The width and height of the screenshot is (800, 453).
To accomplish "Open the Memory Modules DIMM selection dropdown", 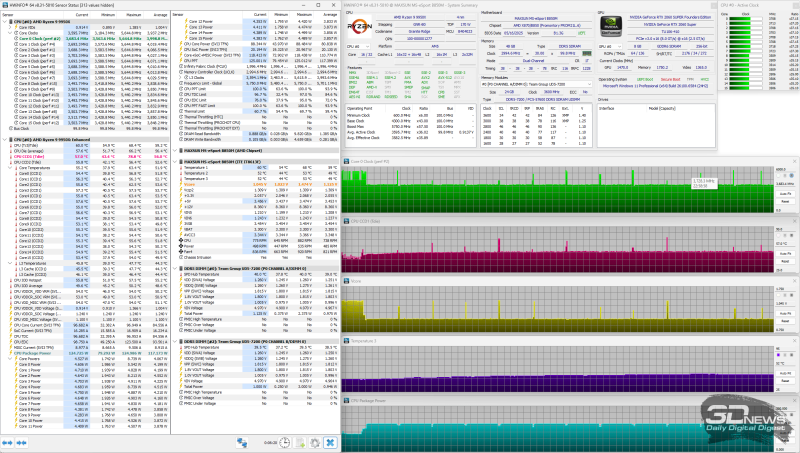I will point(536,84).
